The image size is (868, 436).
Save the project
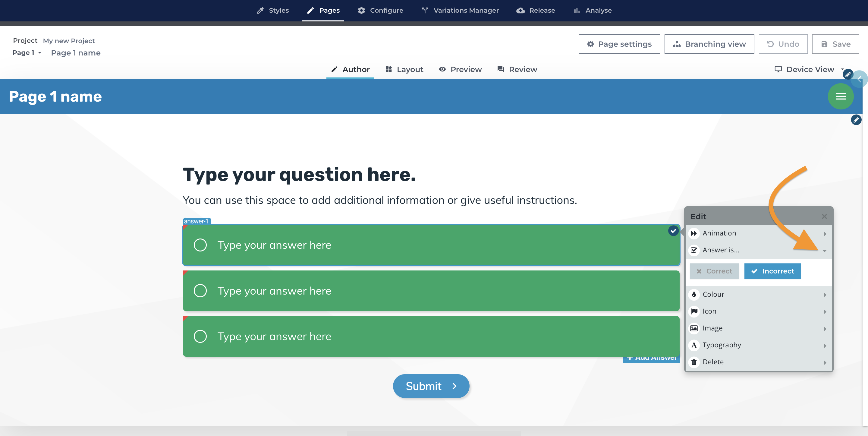(x=835, y=44)
